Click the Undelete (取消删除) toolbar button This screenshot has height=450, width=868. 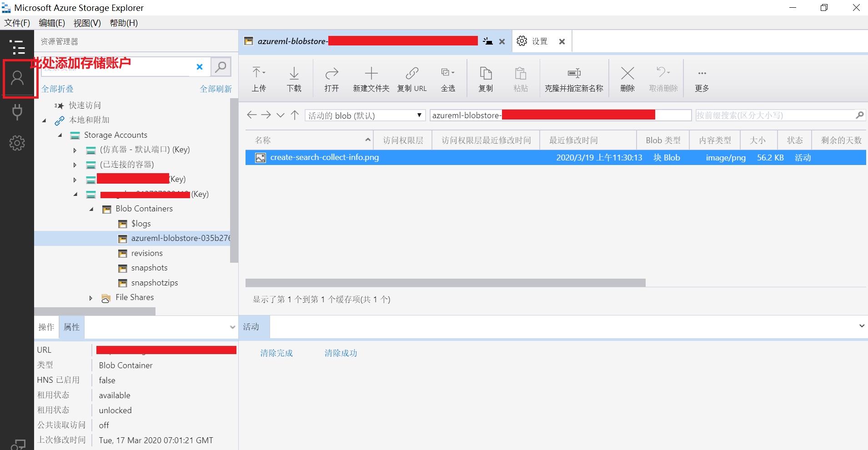pyautogui.click(x=663, y=79)
